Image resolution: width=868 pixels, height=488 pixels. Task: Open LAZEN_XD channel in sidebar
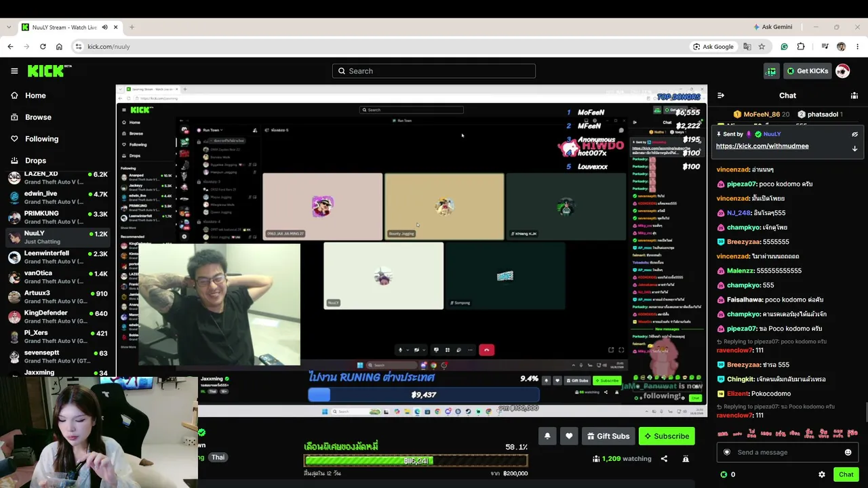[58, 178]
